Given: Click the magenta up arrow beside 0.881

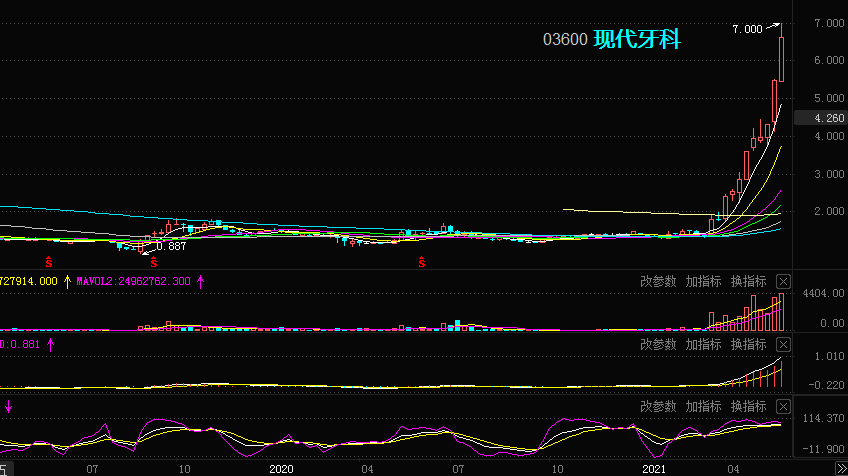Looking at the screenshot, I should [50, 345].
